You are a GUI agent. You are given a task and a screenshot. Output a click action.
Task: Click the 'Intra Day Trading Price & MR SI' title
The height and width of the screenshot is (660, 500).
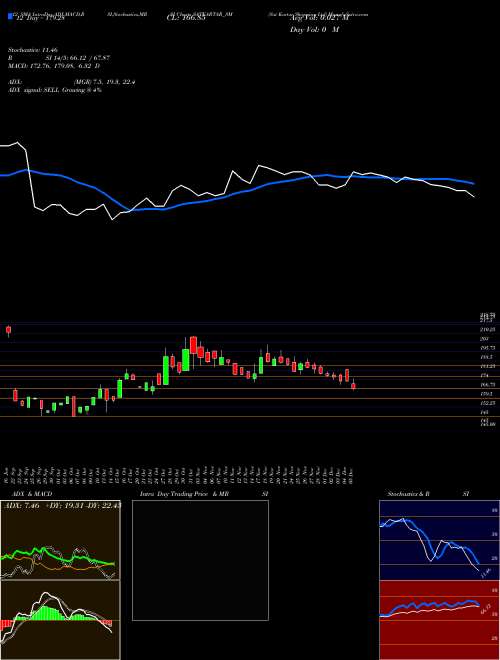click(206, 494)
